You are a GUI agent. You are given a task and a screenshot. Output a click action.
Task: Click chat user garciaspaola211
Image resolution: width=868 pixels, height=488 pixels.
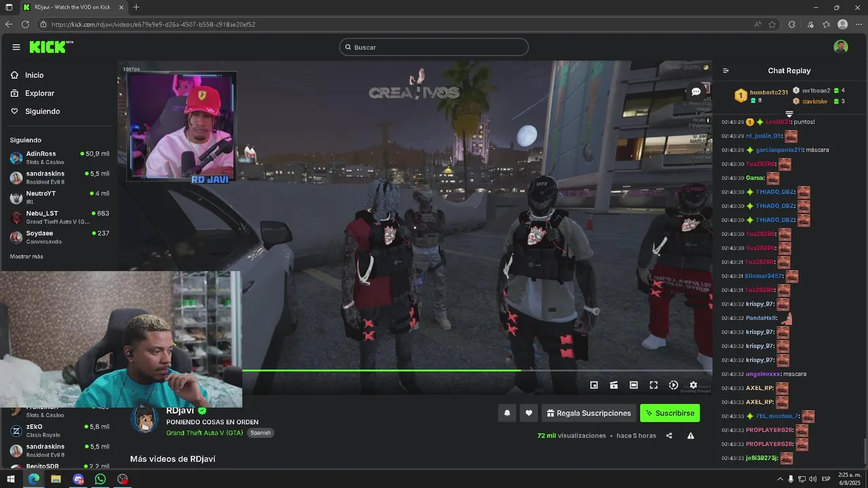click(779, 150)
